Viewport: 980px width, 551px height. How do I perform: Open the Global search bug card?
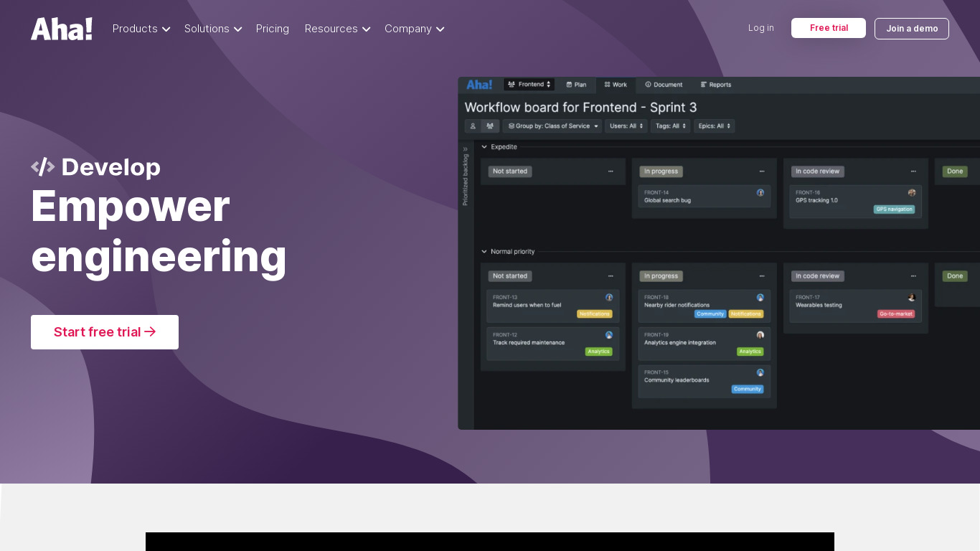point(705,197)
